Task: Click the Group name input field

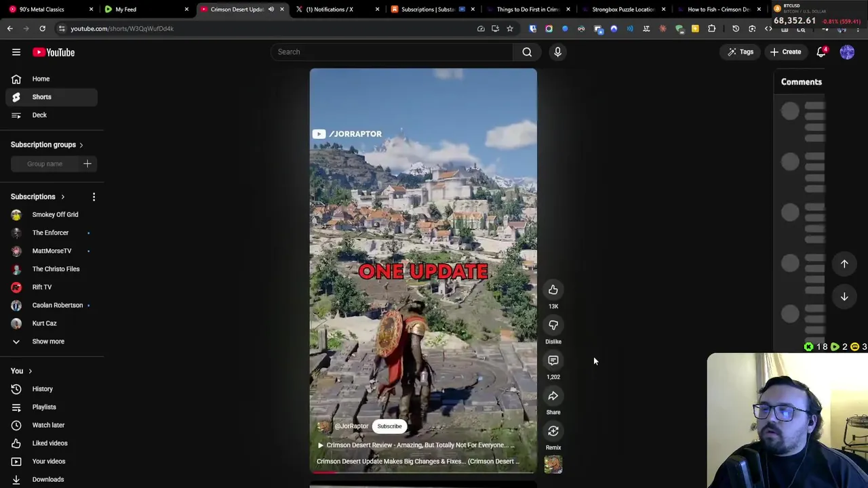Action: (45, 163)
